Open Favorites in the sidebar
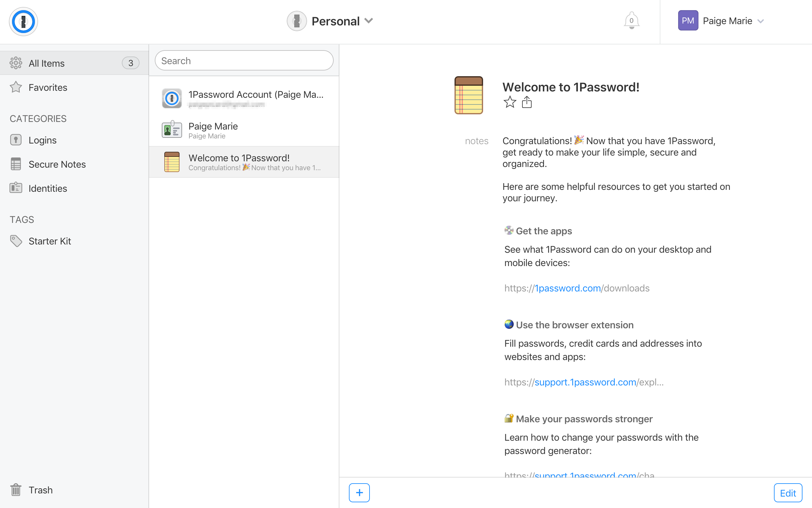Image resolution: width=812 pixels, height=508 pixels. [74, 87]
